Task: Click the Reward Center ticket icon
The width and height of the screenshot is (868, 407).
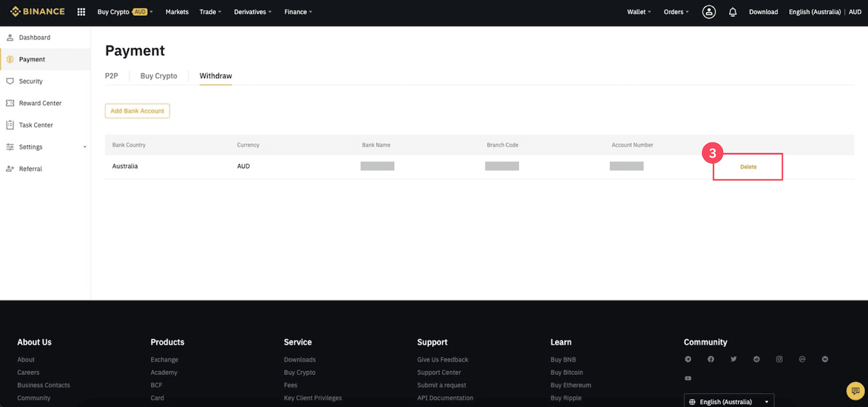Action: pos(10,103)
